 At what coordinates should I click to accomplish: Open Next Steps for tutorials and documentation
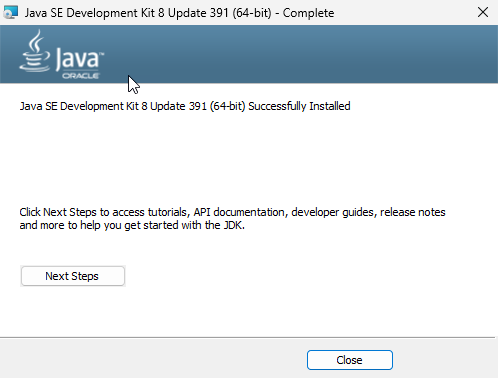[73, 276]
